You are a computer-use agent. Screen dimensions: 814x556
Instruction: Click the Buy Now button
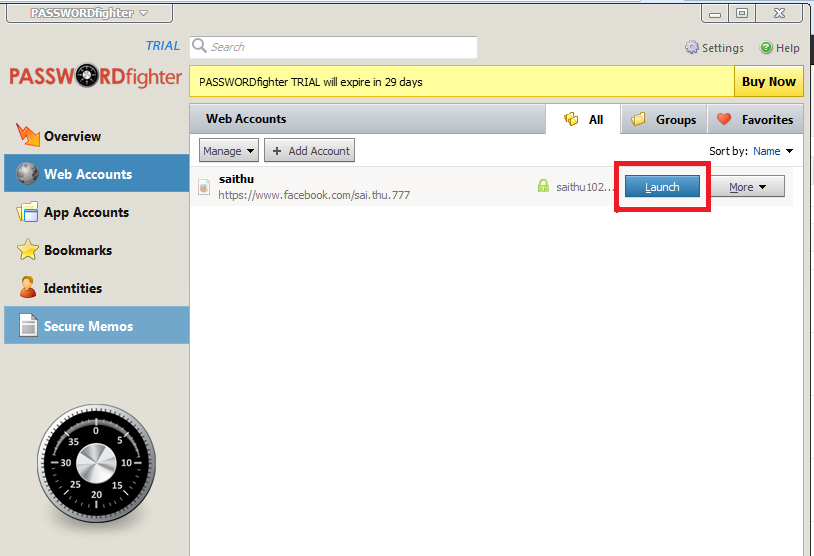click(x=768, y=82)
